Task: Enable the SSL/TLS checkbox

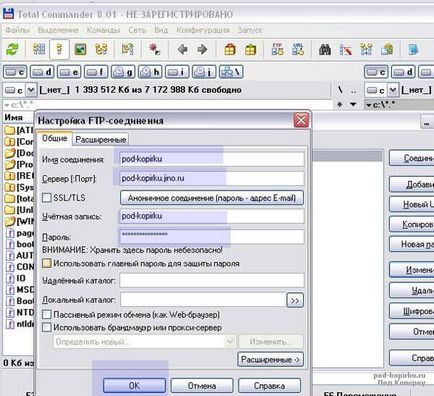Action: pos(47,198)
